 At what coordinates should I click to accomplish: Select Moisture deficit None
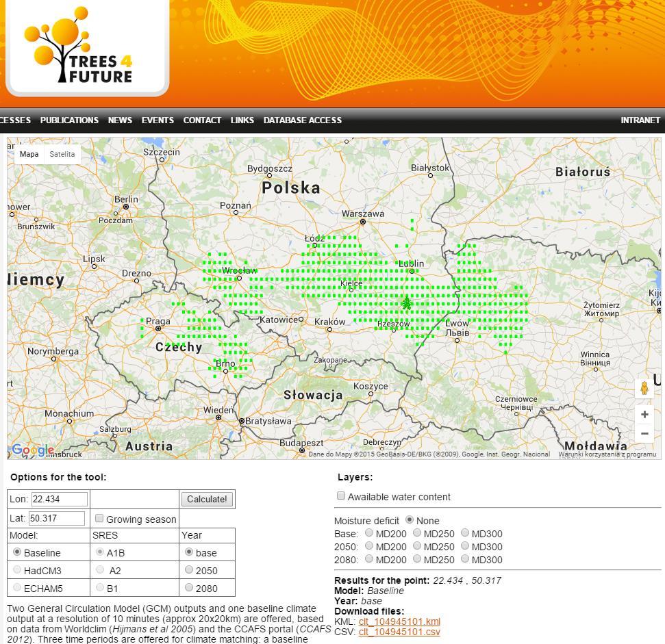(x=410, y=519)
